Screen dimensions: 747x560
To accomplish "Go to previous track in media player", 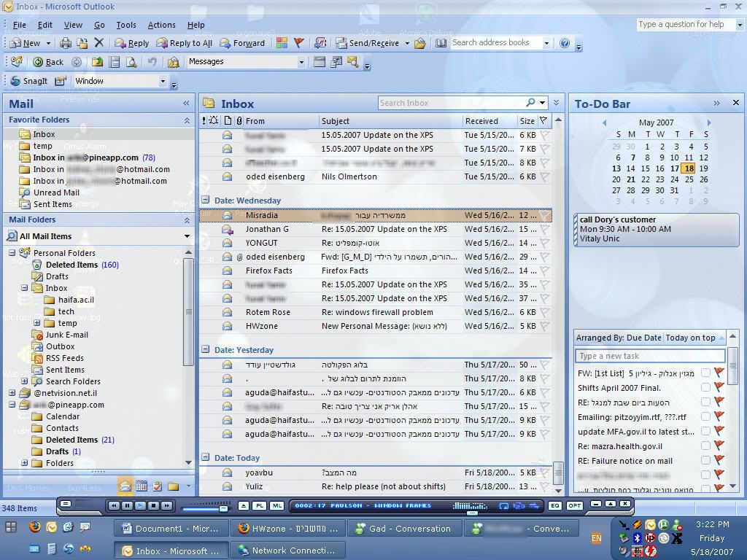I will [x=113, y=506].
